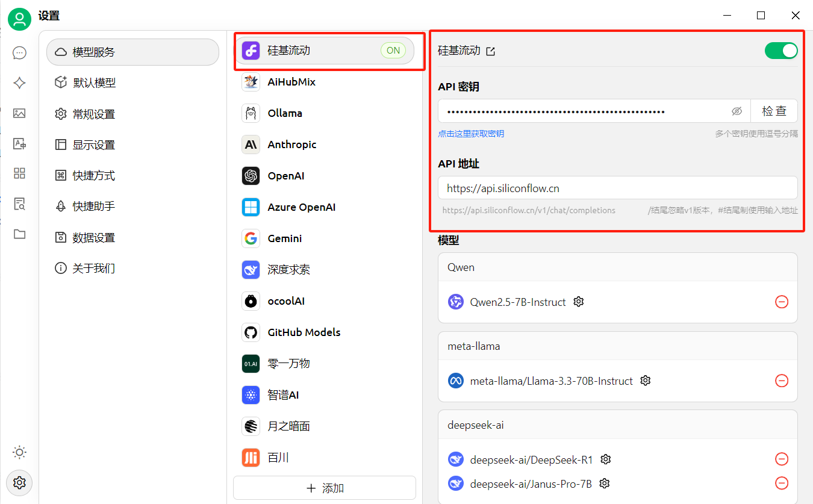Open settings gear for Llama-3.3-70B-Instruct
Viewport: 813px width, 504px height.
point(646,381)
